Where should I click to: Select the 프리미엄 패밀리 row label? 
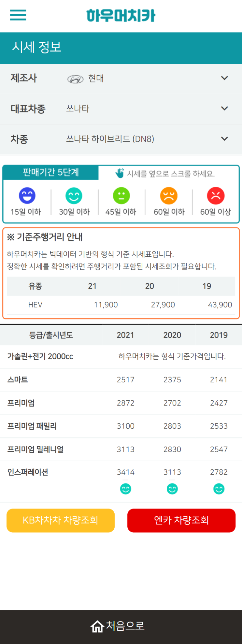point(32,426)
